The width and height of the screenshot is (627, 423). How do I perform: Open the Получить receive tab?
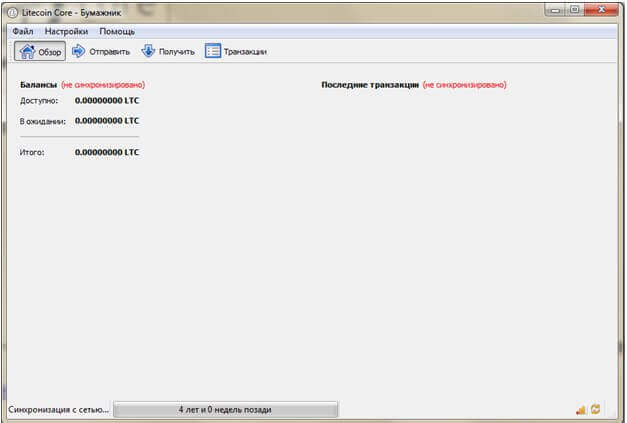[168, 51]
